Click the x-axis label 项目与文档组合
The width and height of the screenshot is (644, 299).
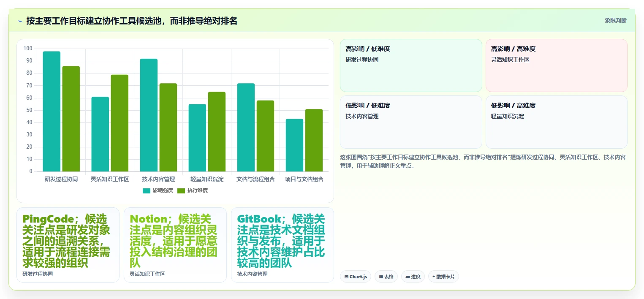(304, 179)
